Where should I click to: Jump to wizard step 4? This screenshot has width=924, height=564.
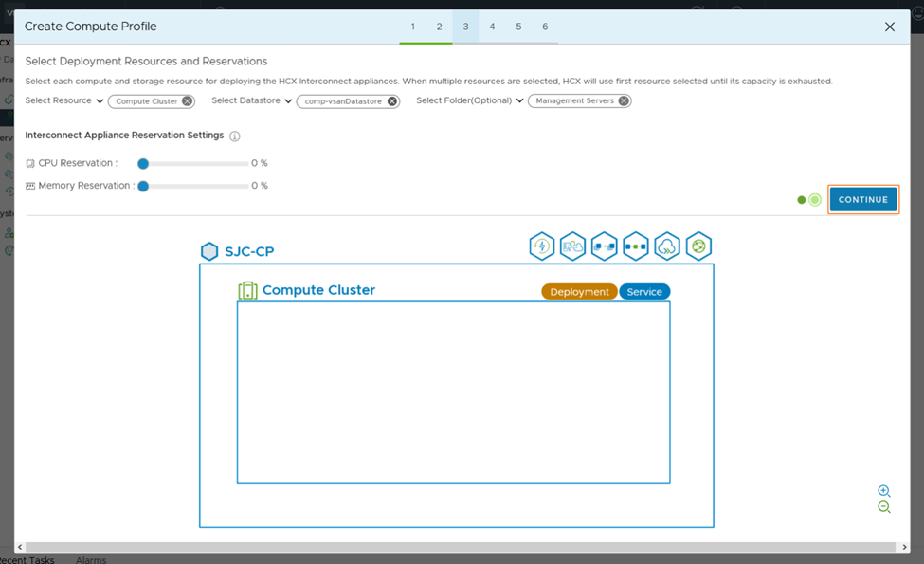[x=492, y=27]
